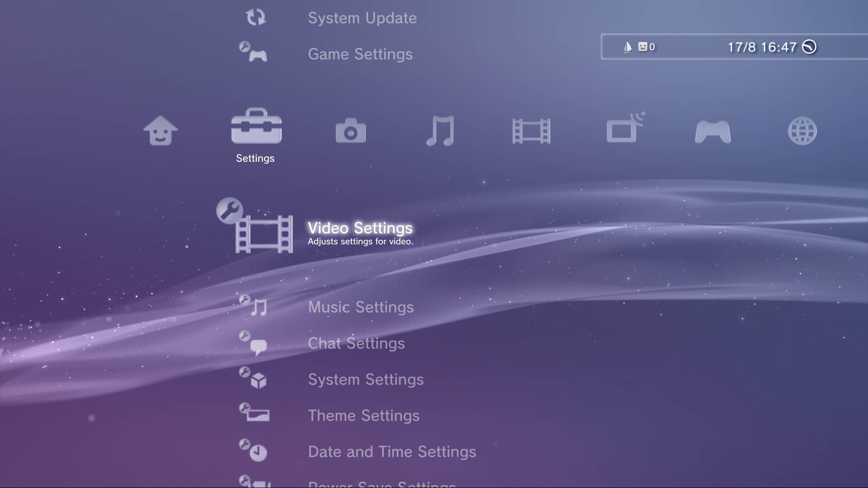Open Game Settings menu entry
The width and height of the screenshot is (868, 488).
360,54
